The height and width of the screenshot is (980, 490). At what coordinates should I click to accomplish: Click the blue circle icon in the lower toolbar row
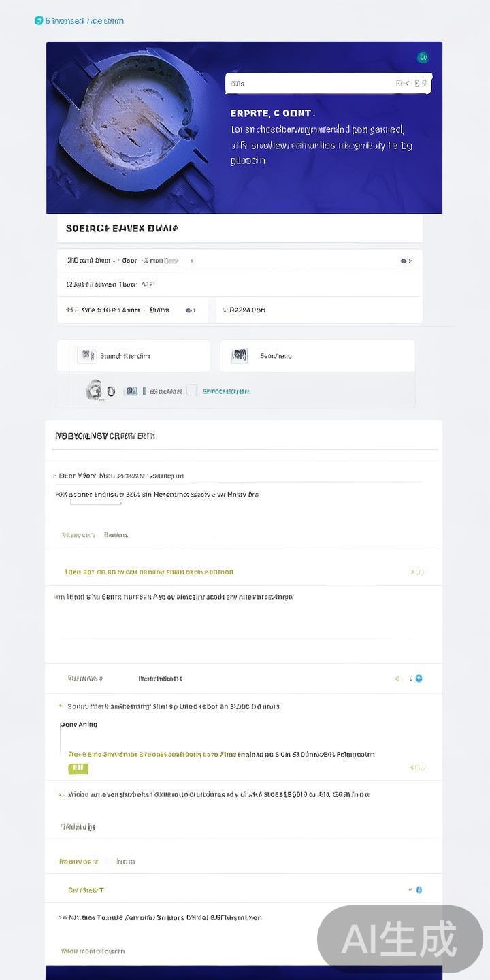tap(419, 679)
